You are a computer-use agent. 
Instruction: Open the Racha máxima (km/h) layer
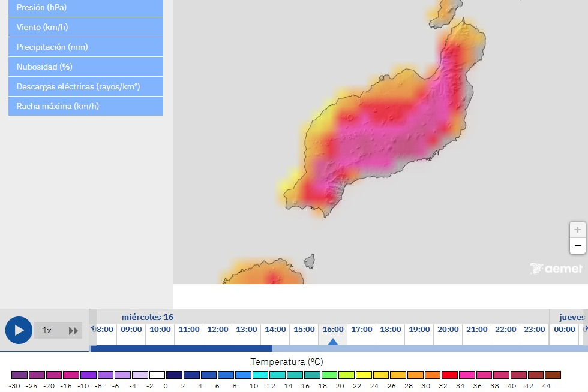click(x=86, y=106)
